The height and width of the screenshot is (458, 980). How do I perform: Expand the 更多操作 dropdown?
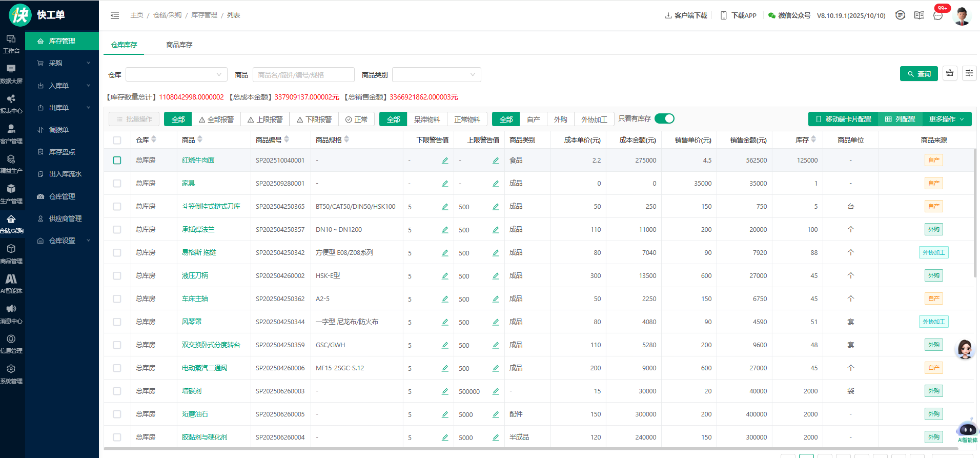(x=946, y=119)
